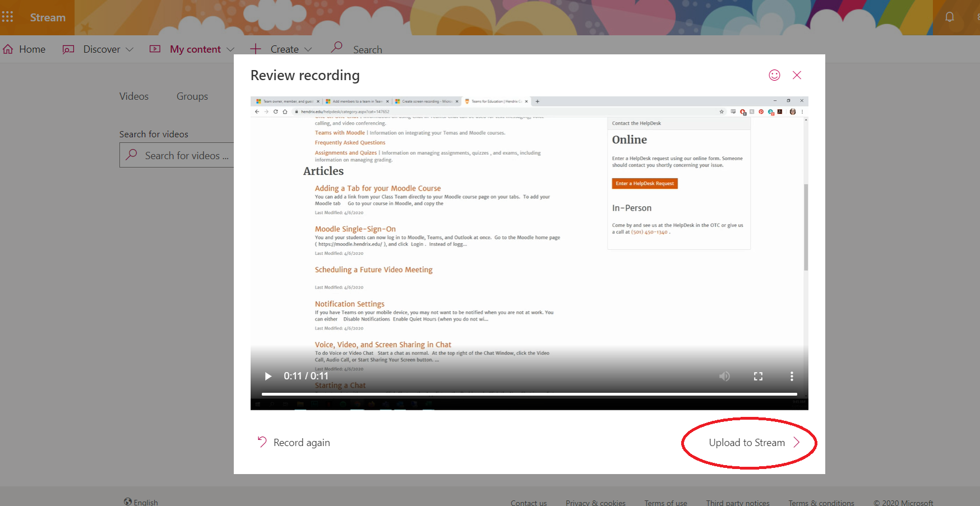
Task: Click the Stream app title
Action: click(x=48, y=17)
